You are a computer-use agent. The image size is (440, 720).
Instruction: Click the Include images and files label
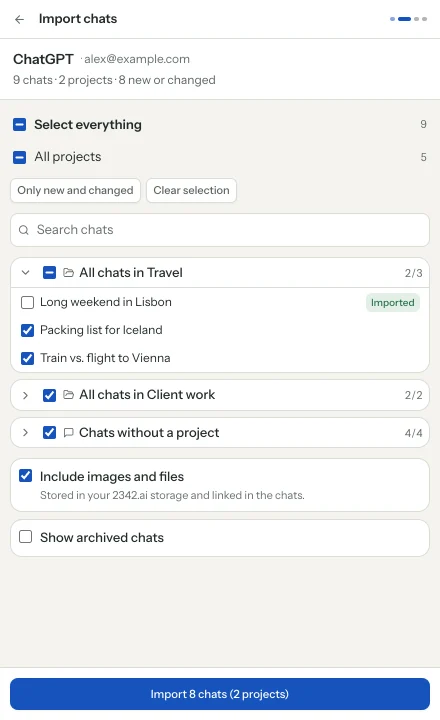112,477
